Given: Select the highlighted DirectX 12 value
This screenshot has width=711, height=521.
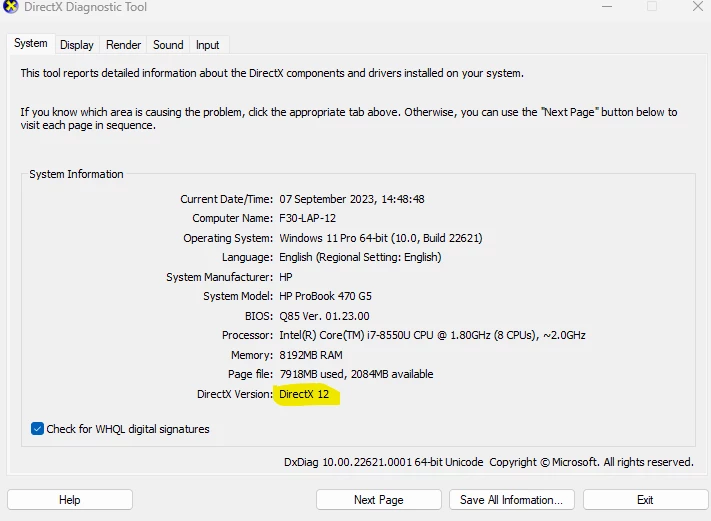Looking at the screenshot, I should (304, 394).
